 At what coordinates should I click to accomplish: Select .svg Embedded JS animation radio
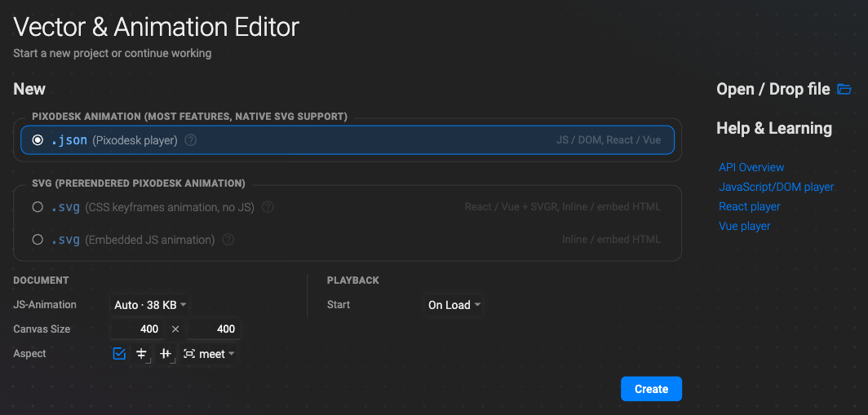coord(38,240)
